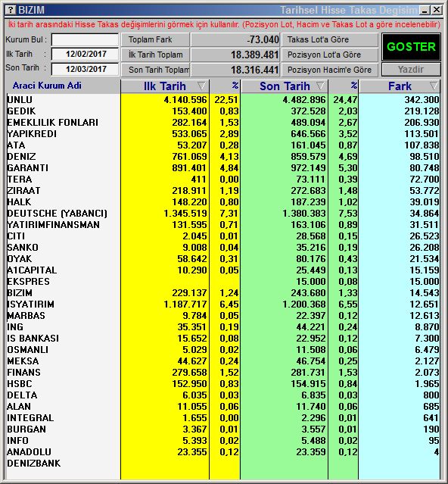
Task: Click the Toplam Fark value -73.040
Action: click(x=263, y=39)
